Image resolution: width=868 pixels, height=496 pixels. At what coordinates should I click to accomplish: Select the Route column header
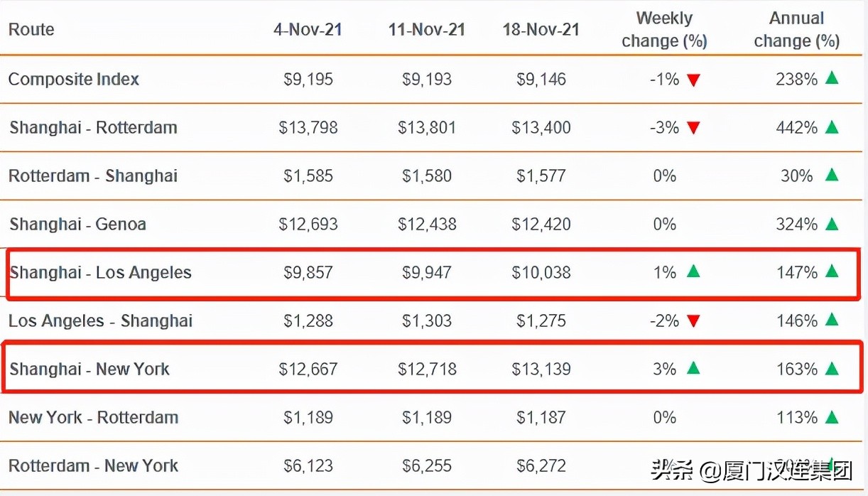click(x=31, y=30)
